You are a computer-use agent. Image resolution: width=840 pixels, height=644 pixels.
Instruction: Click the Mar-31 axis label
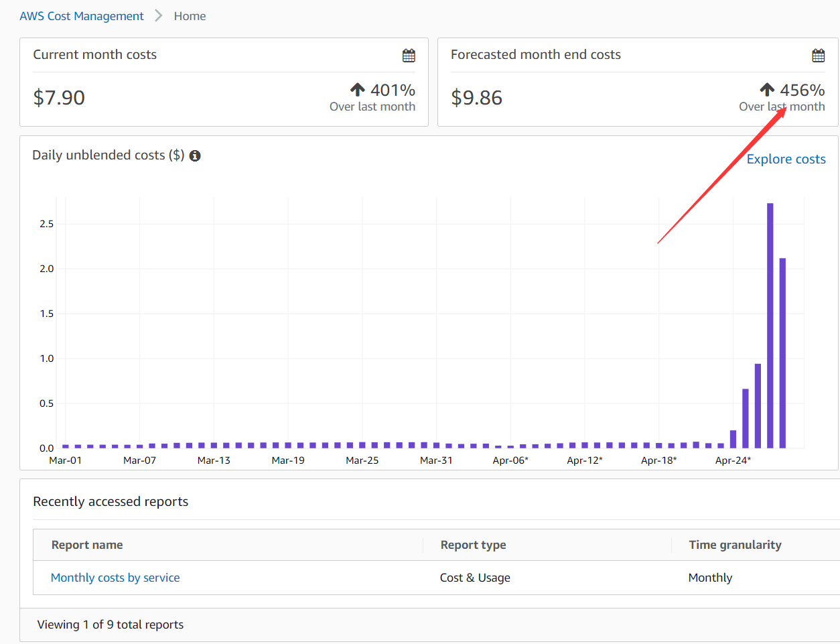(x=436, y=460)
